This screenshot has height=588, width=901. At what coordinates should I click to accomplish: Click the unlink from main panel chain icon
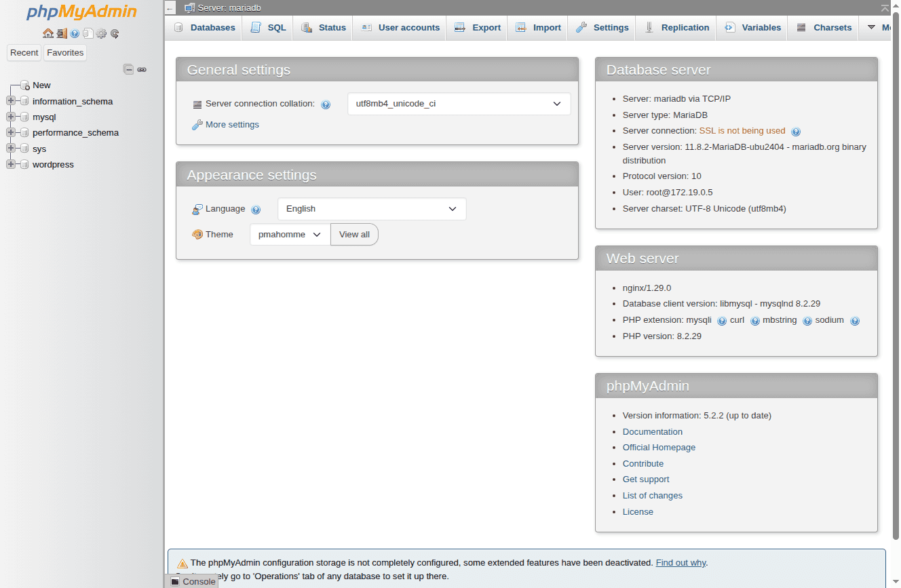[142, 69]
